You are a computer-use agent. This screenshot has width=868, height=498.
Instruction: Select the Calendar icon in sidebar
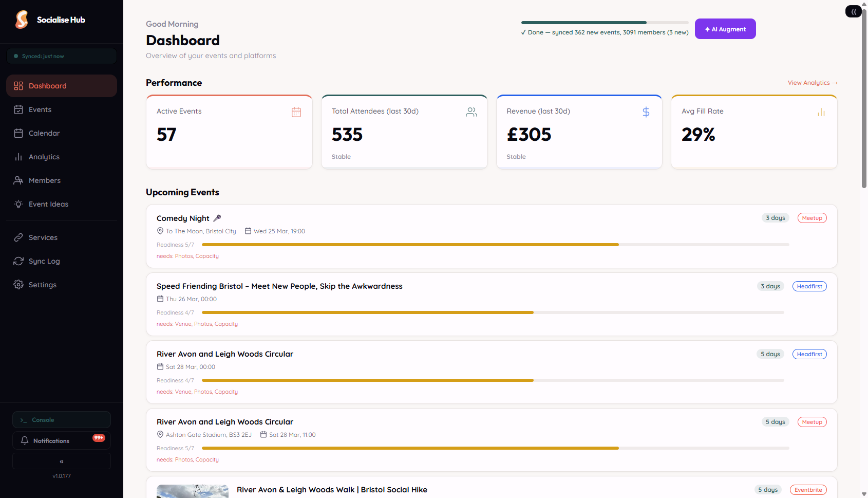[18, 133]
